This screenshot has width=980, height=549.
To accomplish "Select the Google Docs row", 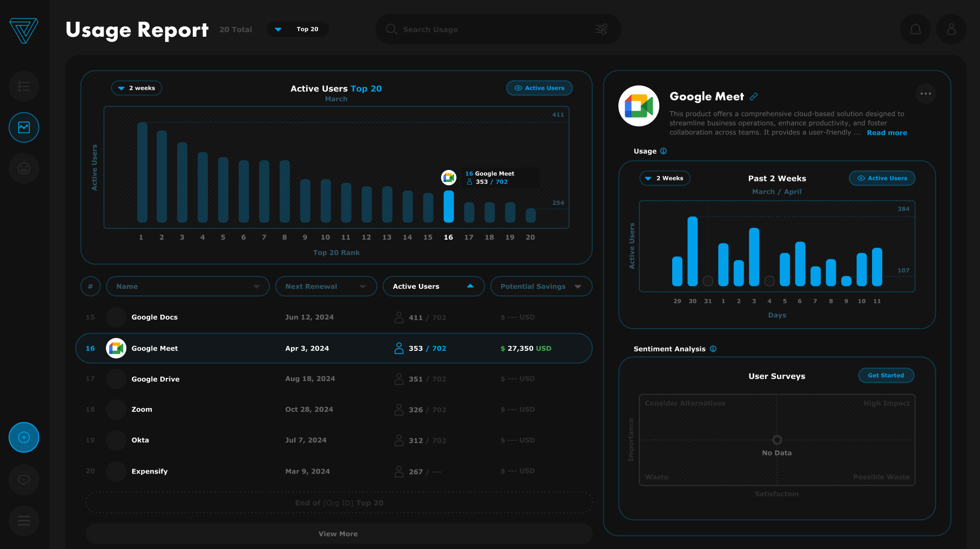I will click(x=334, y=317).
